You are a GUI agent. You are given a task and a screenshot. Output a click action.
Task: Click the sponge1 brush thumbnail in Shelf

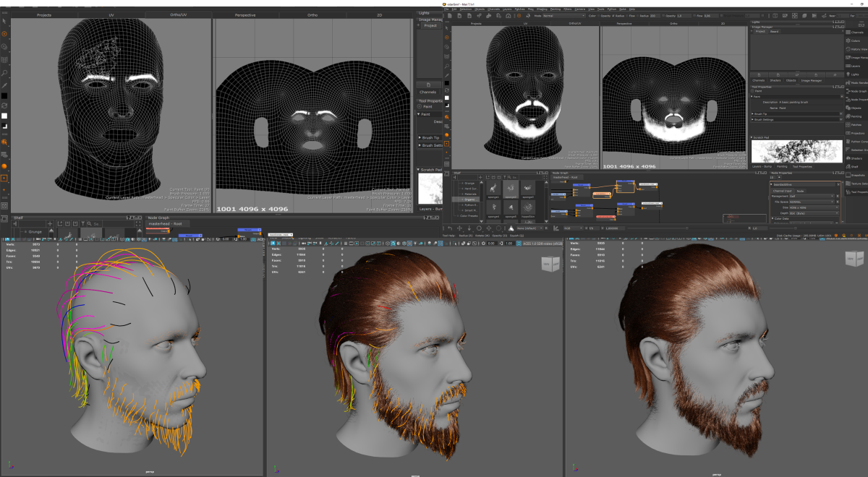(x=493, y=188)
